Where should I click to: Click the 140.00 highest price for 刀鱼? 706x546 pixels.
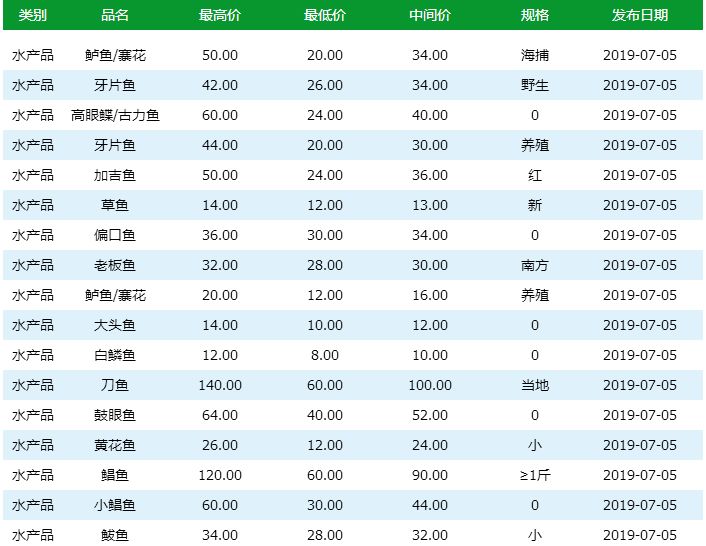point(220,385)
